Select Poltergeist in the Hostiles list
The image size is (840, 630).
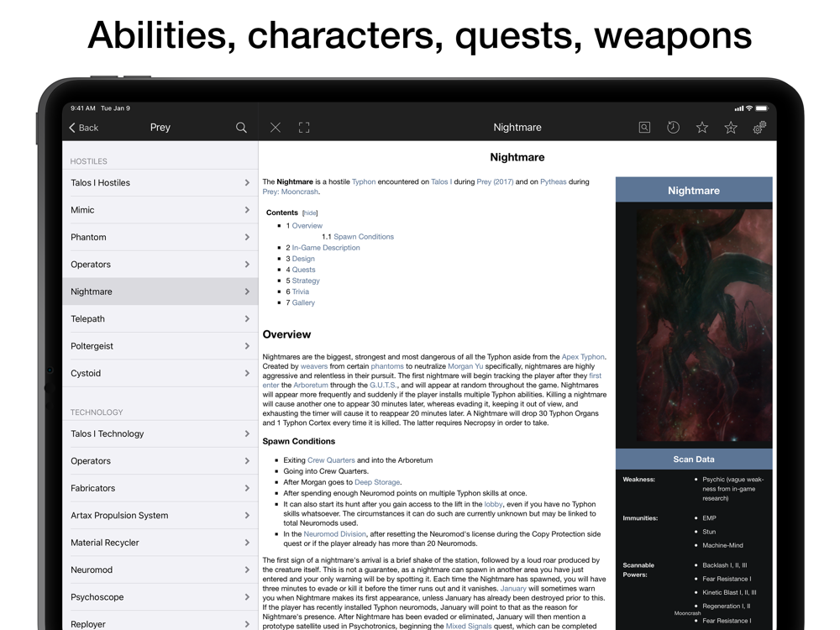pyautogui.click(x=92, y=346)
